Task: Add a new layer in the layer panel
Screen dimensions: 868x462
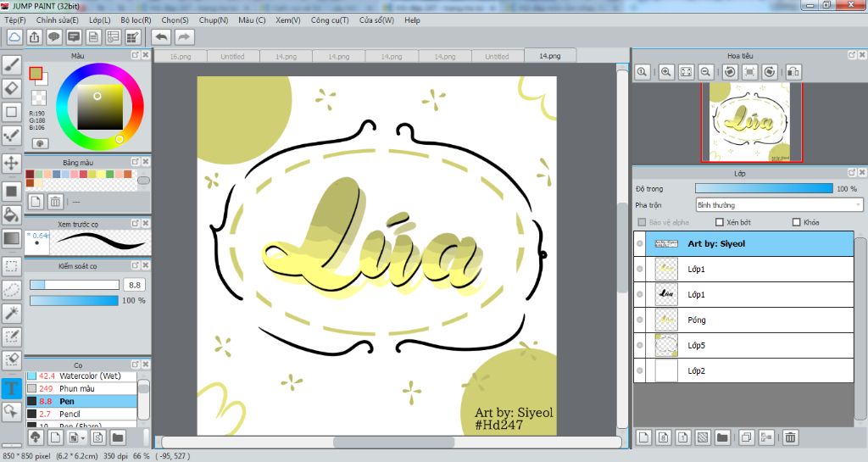Action: 643,437
